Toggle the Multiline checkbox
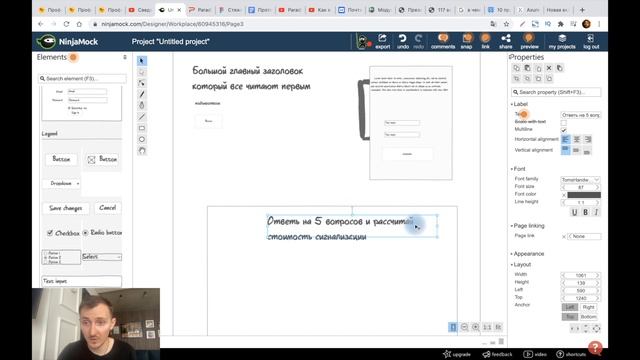The image size is (640, 360). point(564,130)
